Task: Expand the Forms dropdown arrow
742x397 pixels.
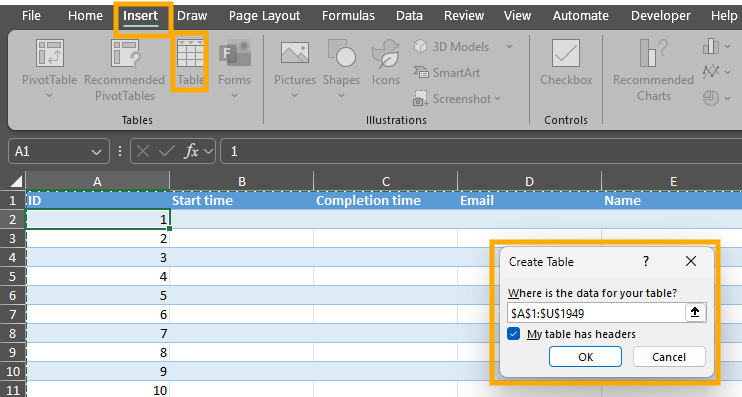Action: coord(234,96)
